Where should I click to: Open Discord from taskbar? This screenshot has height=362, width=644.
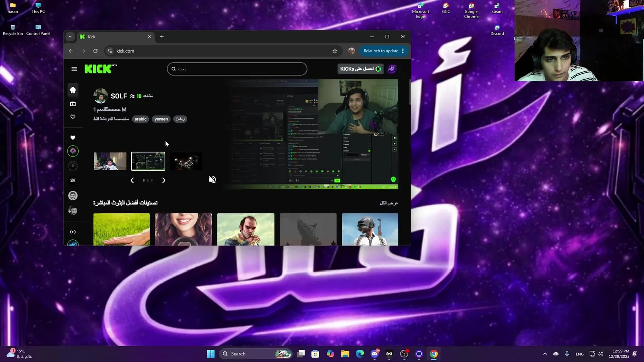[375, 354]
